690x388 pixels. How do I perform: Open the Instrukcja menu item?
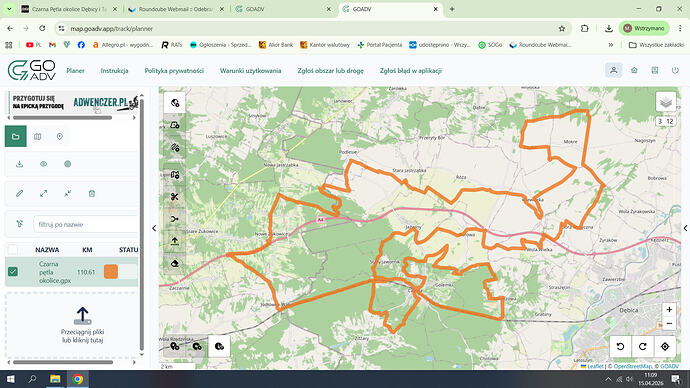114,70
